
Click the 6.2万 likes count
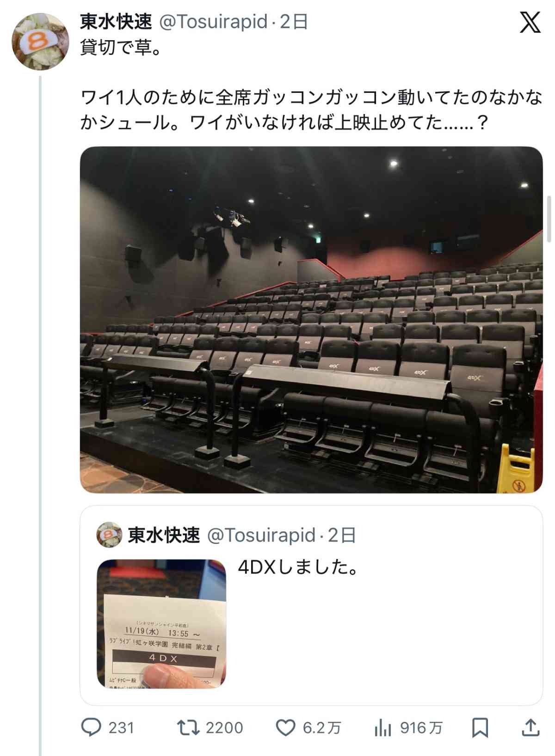322,728
